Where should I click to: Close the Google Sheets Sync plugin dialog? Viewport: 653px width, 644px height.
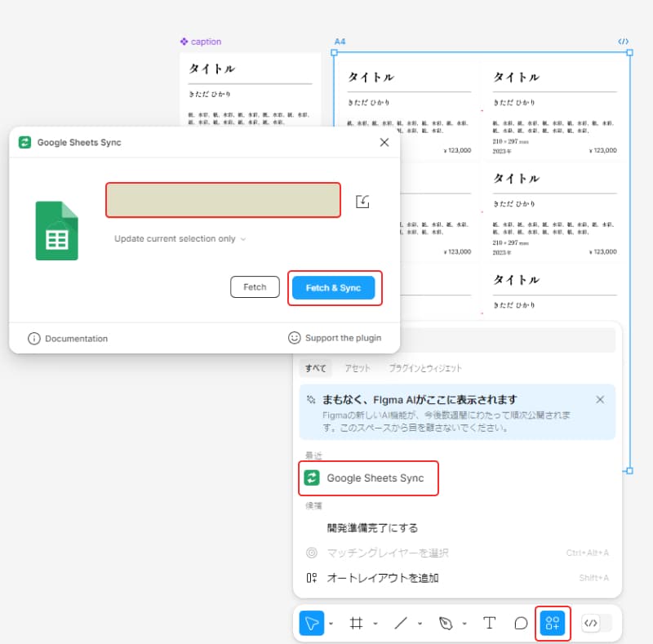(x=384, y=143)
